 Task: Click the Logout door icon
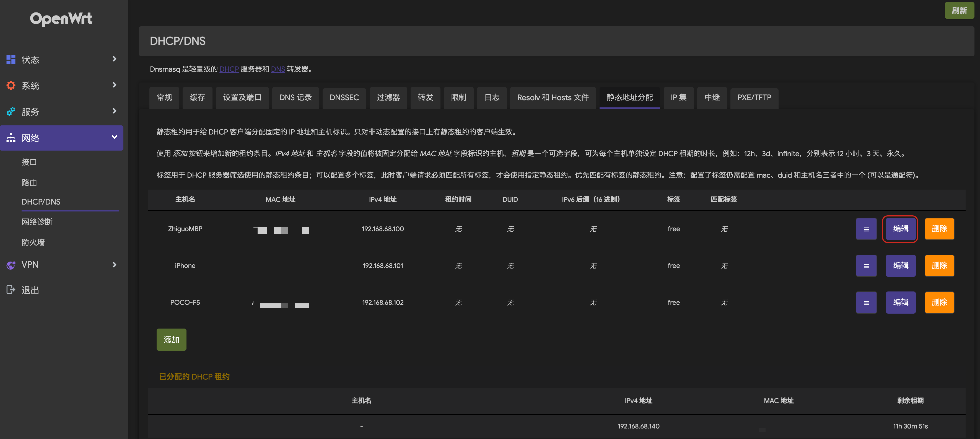(x=11, y=290)
